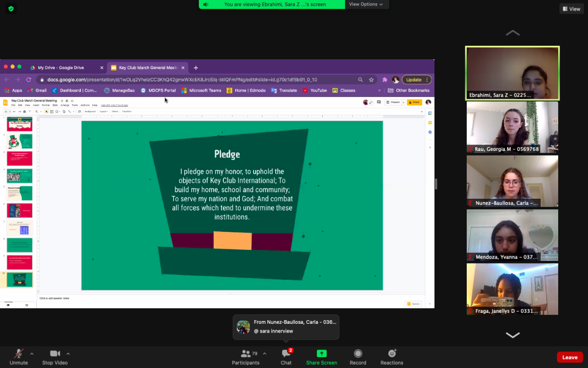Open the Participants panel

click(x=246, y=356)
